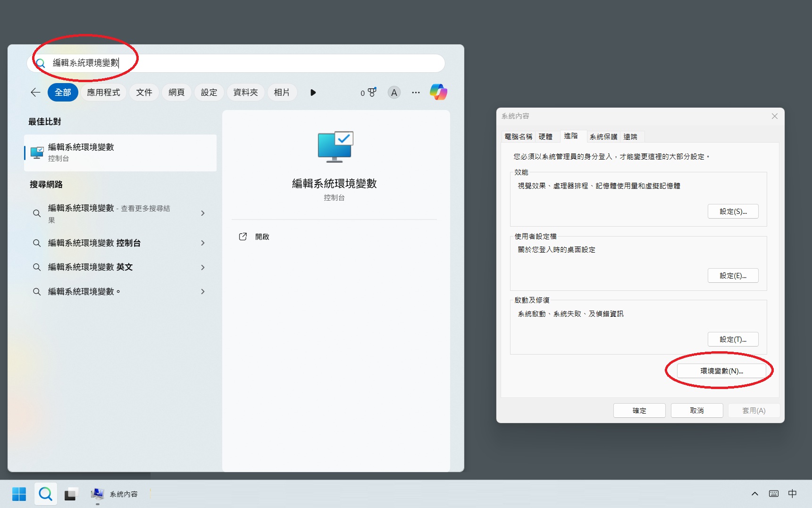Open the Copilot icon in search panel
Viewport: 812px width, 508px height.
438,92
